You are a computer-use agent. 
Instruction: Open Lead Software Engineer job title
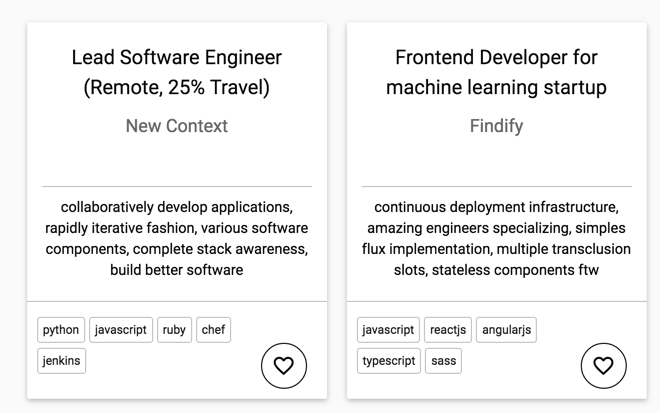pos(177,72)
